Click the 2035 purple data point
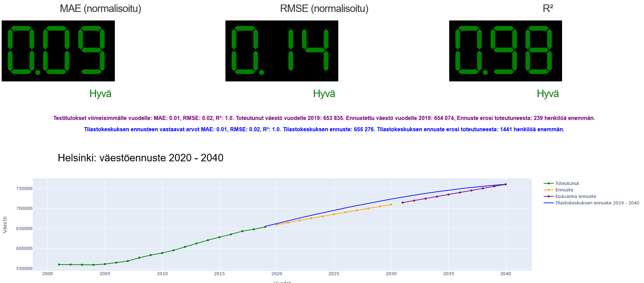 (x=449, y=195)
